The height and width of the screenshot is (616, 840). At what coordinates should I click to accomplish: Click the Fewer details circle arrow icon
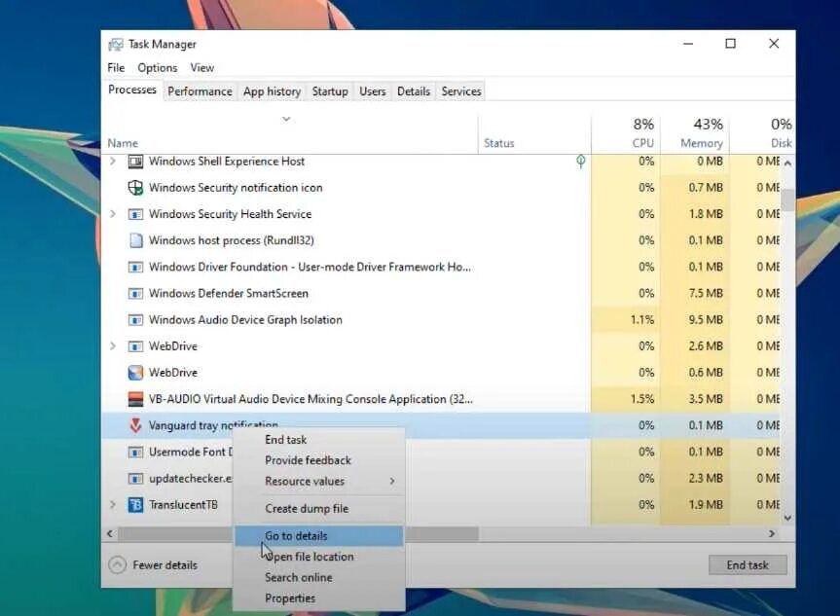pos(118,565)
